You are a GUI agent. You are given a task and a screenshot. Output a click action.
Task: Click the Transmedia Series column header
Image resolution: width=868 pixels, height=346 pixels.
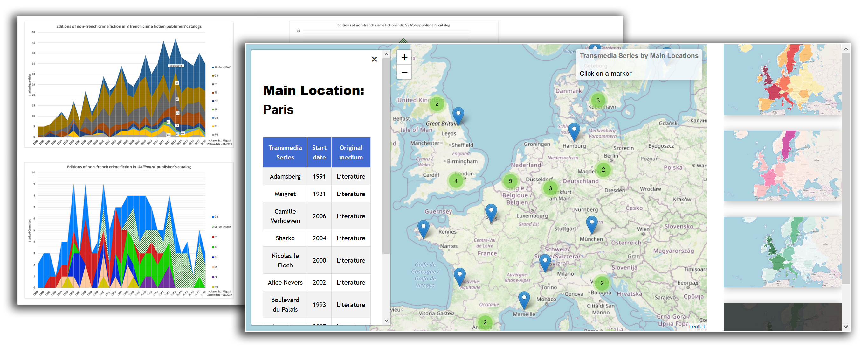(285, 152)
